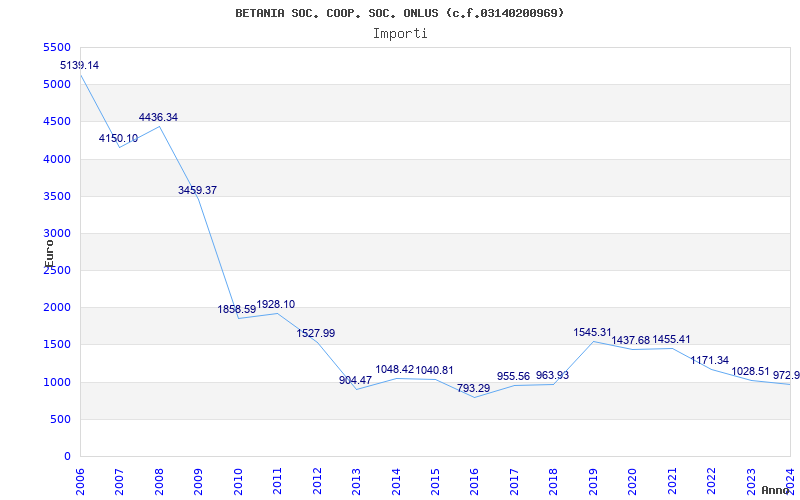Click the Euro axis label

pyautogui.click(x=48, y=254)
